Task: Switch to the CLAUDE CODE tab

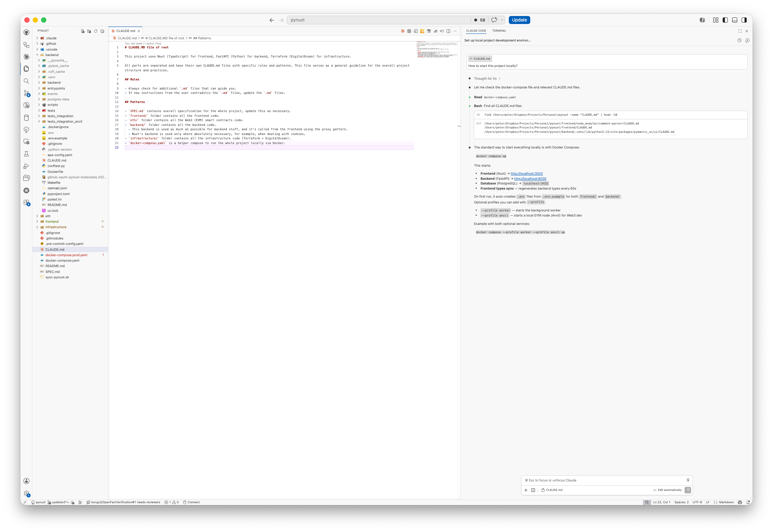Action: (476, 31)
